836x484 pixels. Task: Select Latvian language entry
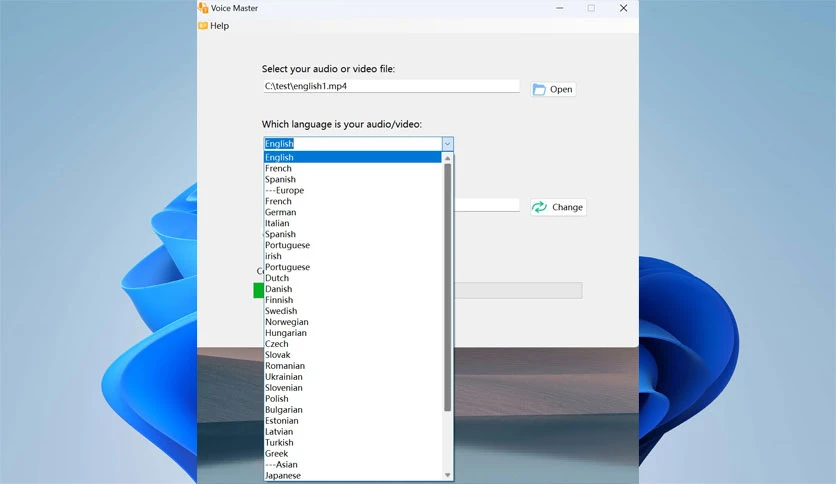pos(353,431)
